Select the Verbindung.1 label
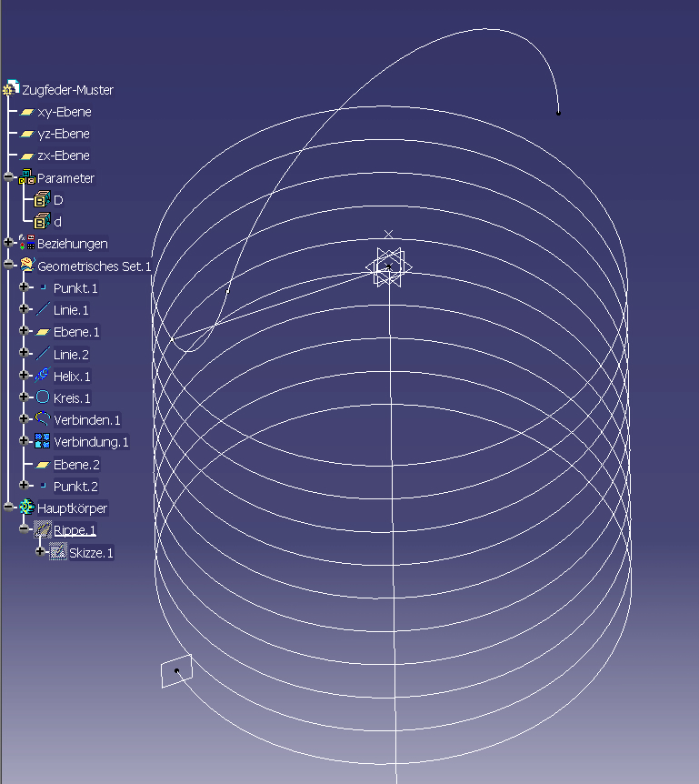The width and height of the screenshot is (699, 784). (91, 443)
